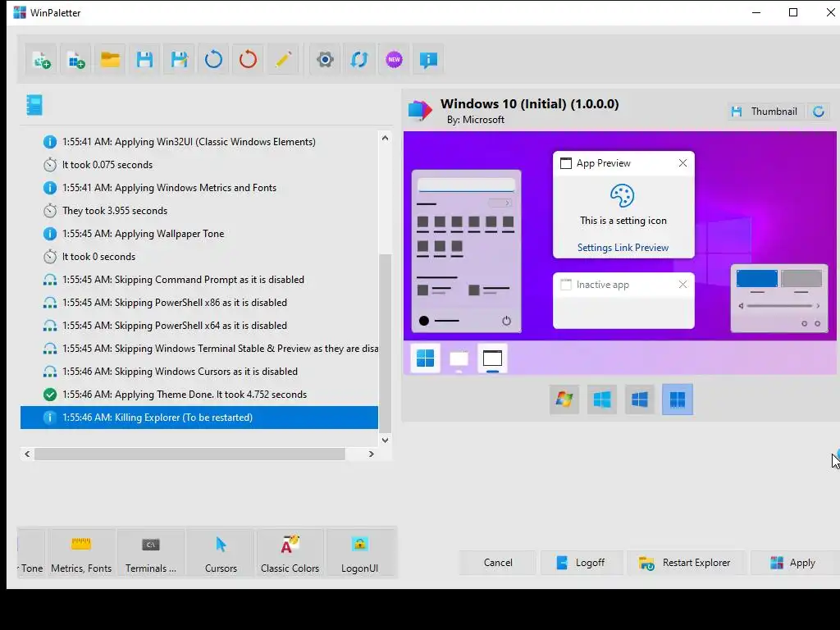The height and width of the screenshot is (630, 840).
Task: Click the red circular arrow toolbar icon
Action: coord(248,60)
